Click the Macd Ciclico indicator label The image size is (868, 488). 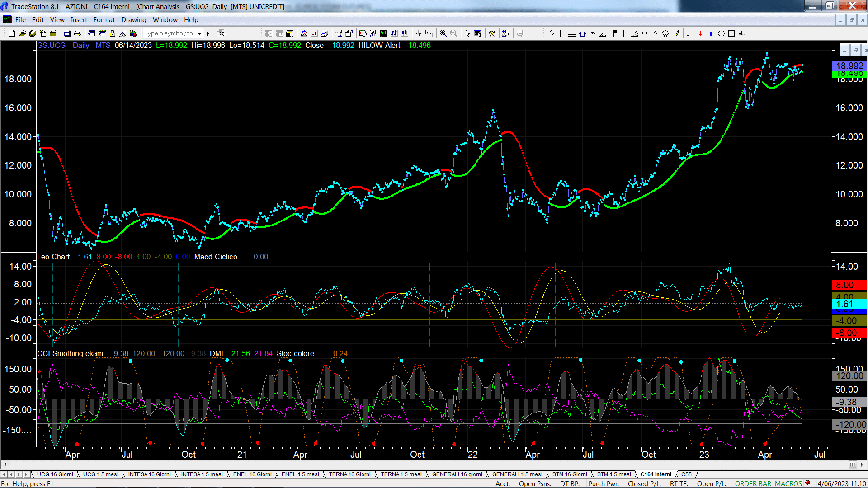click(216, 257)
